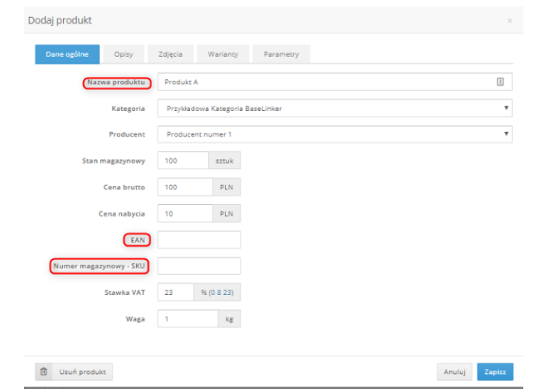Click the Stan magazynowy quantity field

[183, 161]
